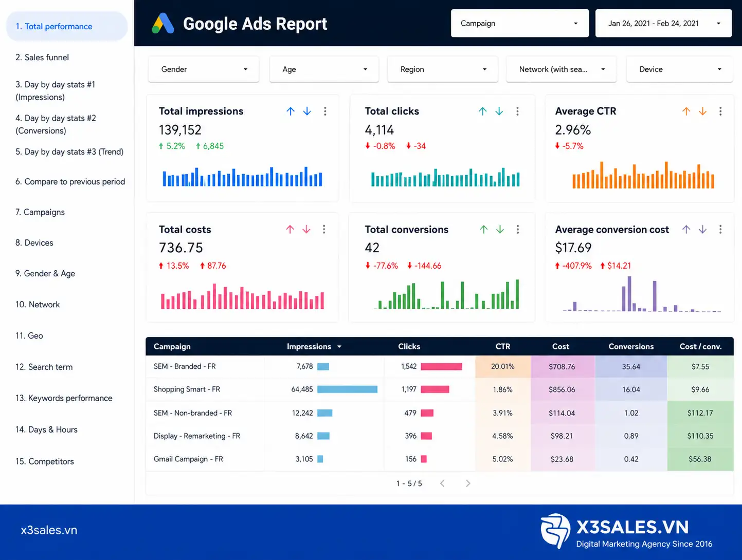This screenshot has width=742, height=560.
Task: Open 7. Campaigns page
Action: pos(40,212)
